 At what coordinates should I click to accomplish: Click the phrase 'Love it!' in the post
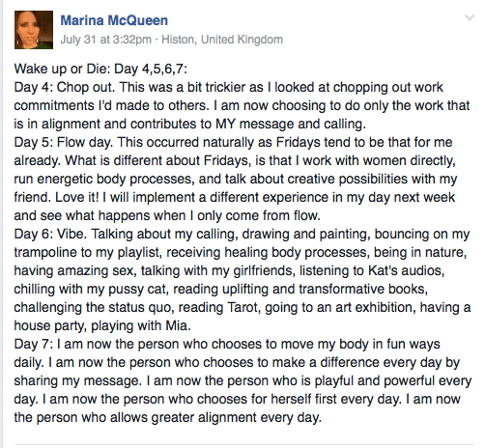pyautogui.click(x=77, y=197)
